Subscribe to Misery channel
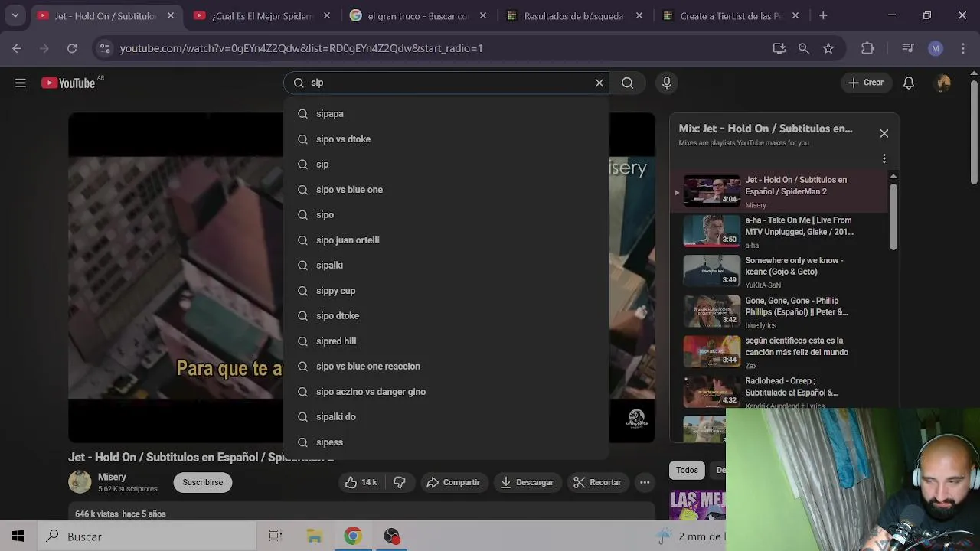The height and width of the screenshot is (551, 980). 203,482
